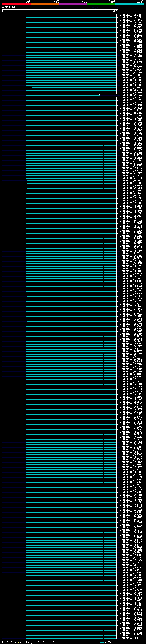Click label UniRef100_A7QYH5
146x644 pixels.
tap(131, 45)
